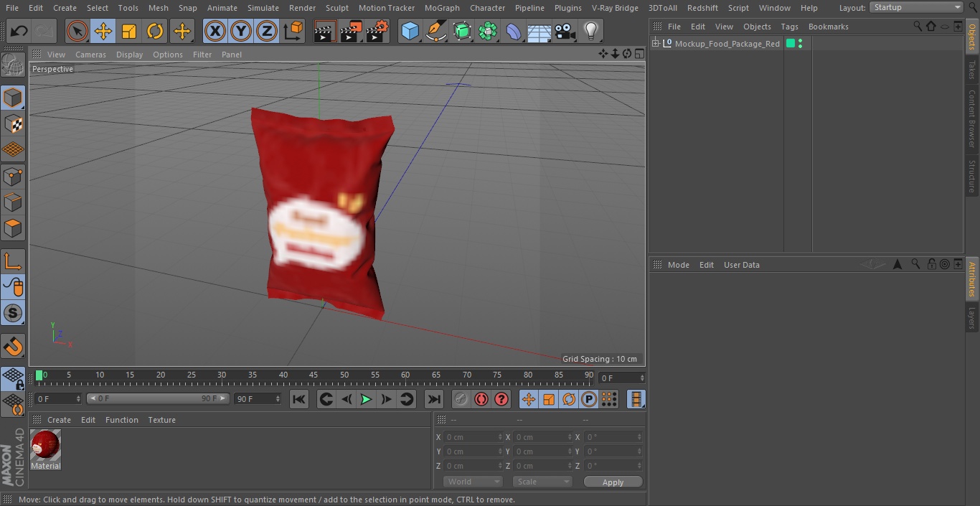Open the Render menu

point(302,8)
